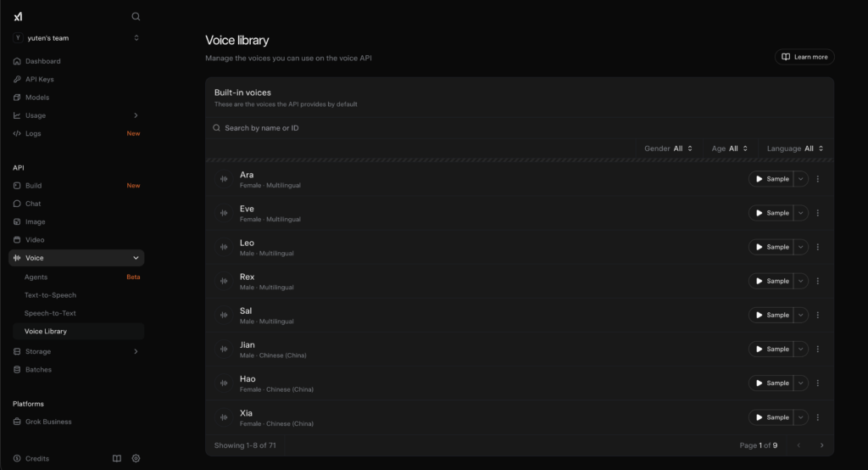Select Voice Library in sidebar
This screenshot has height=470, width=868.
point(78,332)
